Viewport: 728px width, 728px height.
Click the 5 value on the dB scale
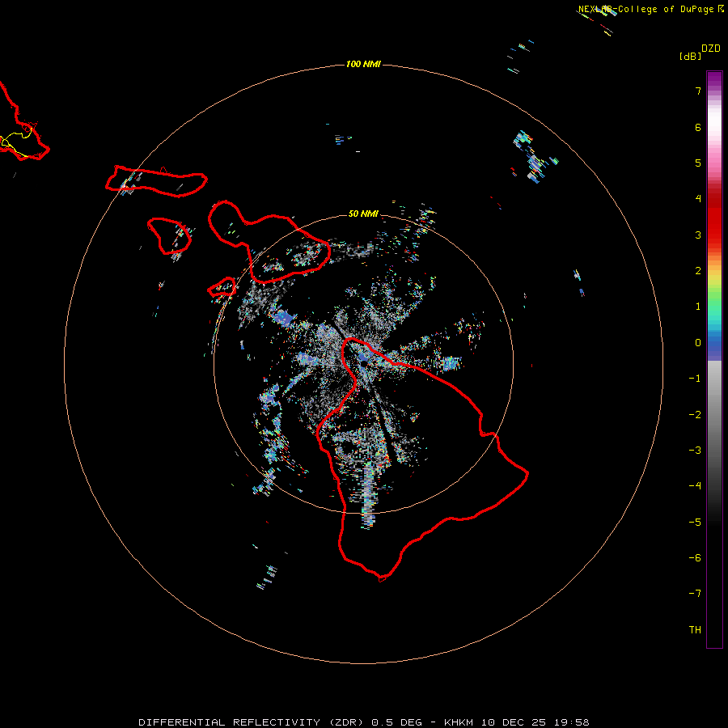click(x=698, y=163)
